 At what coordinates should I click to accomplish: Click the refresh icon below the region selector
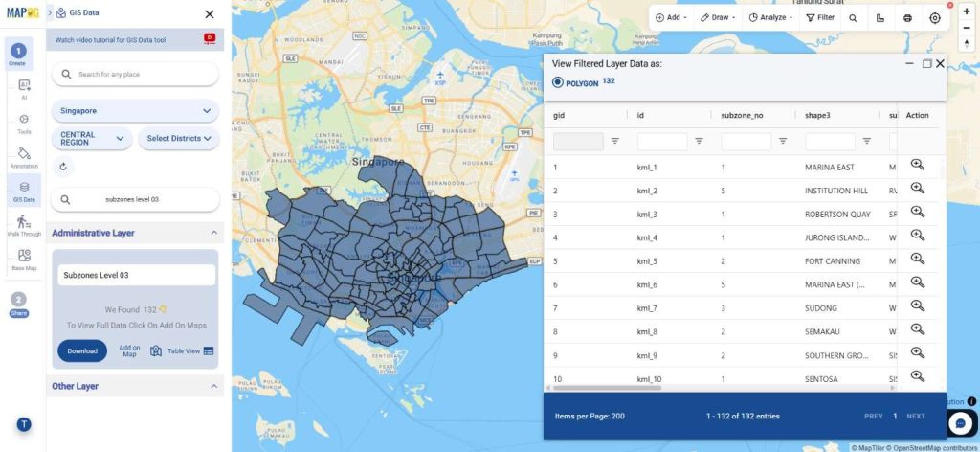63,167
